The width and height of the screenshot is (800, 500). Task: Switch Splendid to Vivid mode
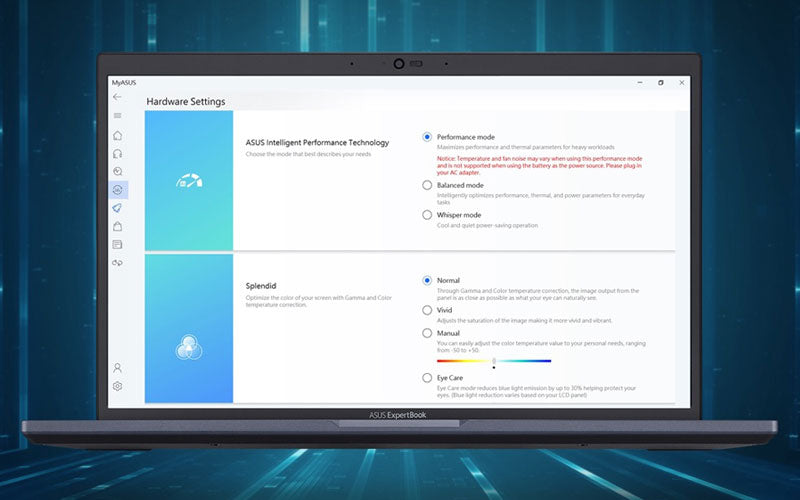click(x=428, y=311)
